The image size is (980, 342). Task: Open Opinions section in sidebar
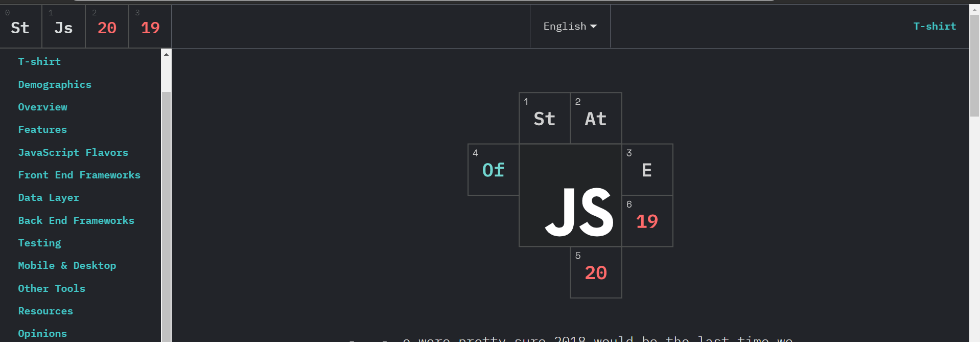coord(42,333)
